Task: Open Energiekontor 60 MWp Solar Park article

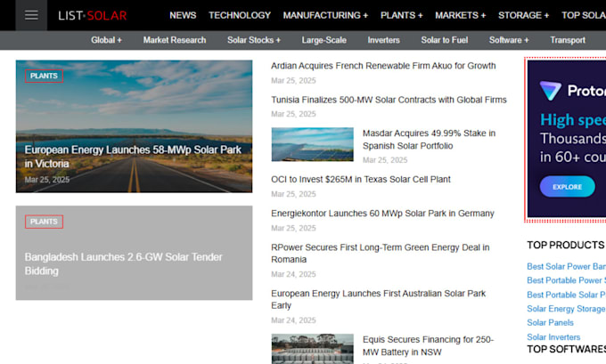Action: click(x=382, y=214)
